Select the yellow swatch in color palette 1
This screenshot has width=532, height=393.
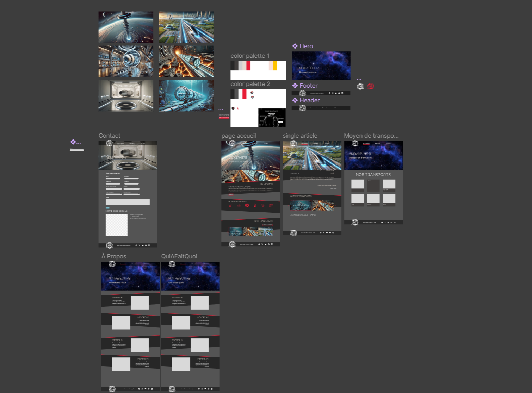pos(275,66)
